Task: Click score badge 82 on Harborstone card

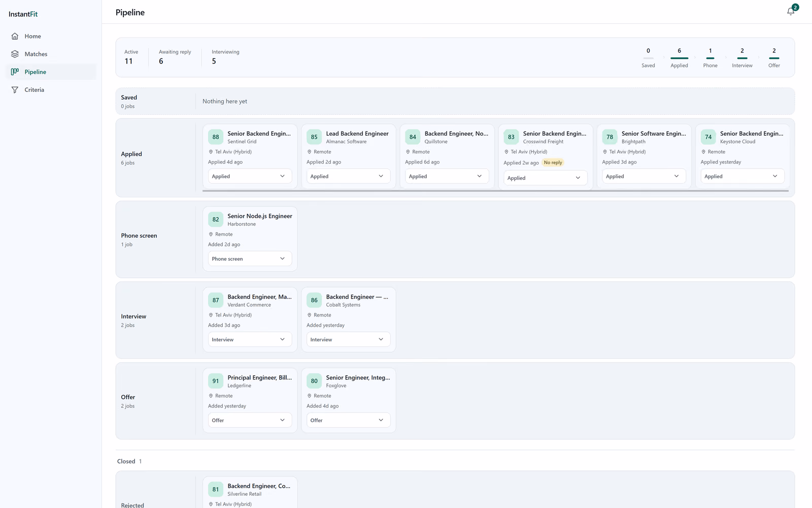Action: coord(216,219)
